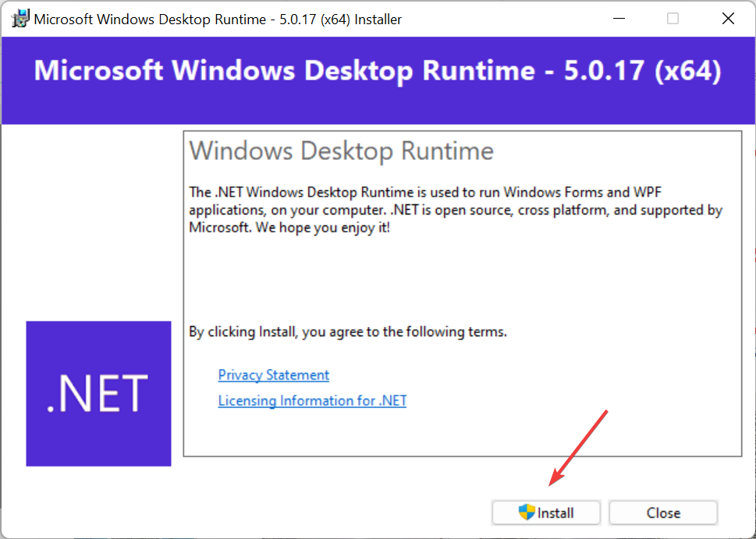
Task: Click the Windows Installer package icon in title bar
Action: click(x=19, y=18)
